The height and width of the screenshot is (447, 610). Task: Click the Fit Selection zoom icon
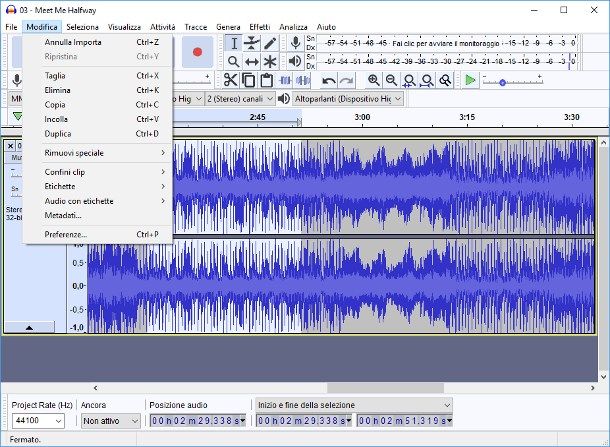tap(409, 81)
